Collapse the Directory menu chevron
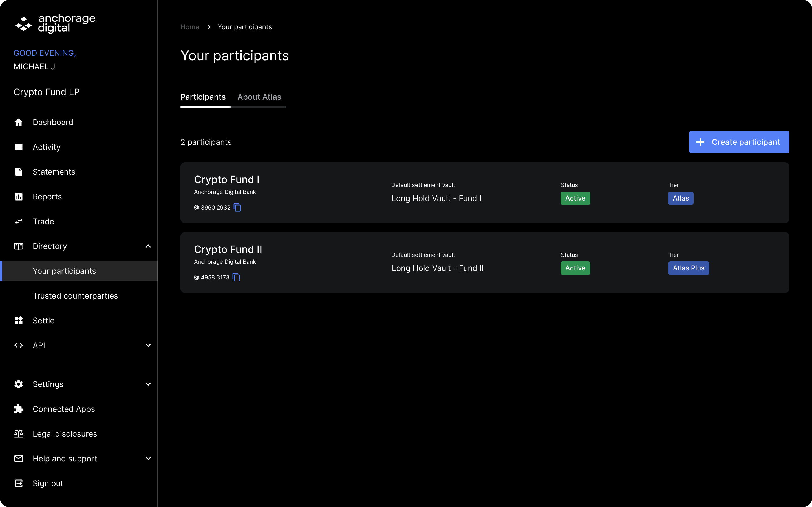 tap(148, 246)
